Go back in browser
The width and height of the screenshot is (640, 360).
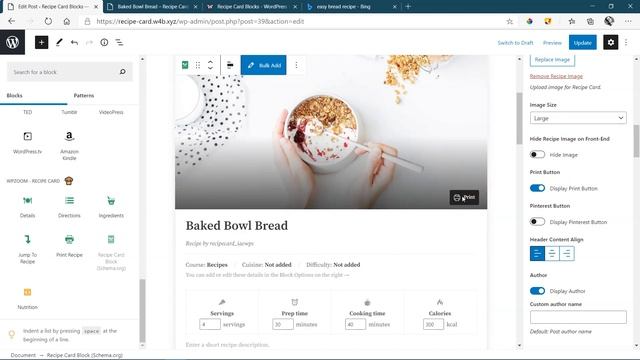(11, 21)
